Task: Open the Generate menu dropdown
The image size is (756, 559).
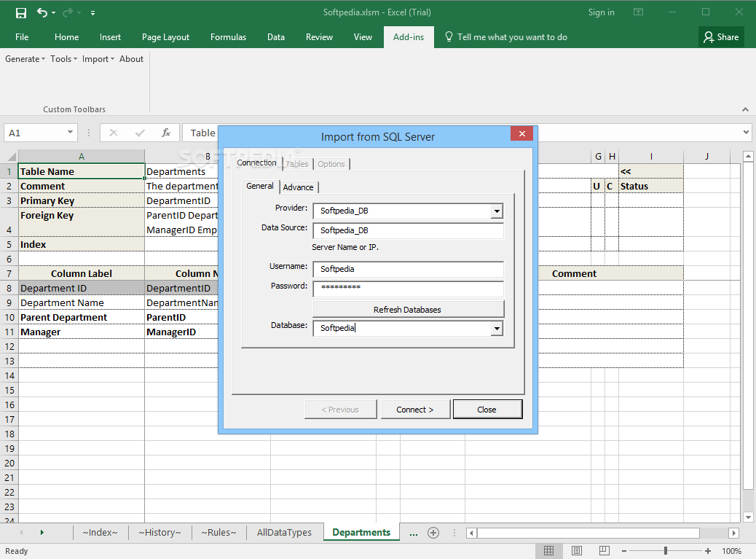Action: tap(25, 59)
